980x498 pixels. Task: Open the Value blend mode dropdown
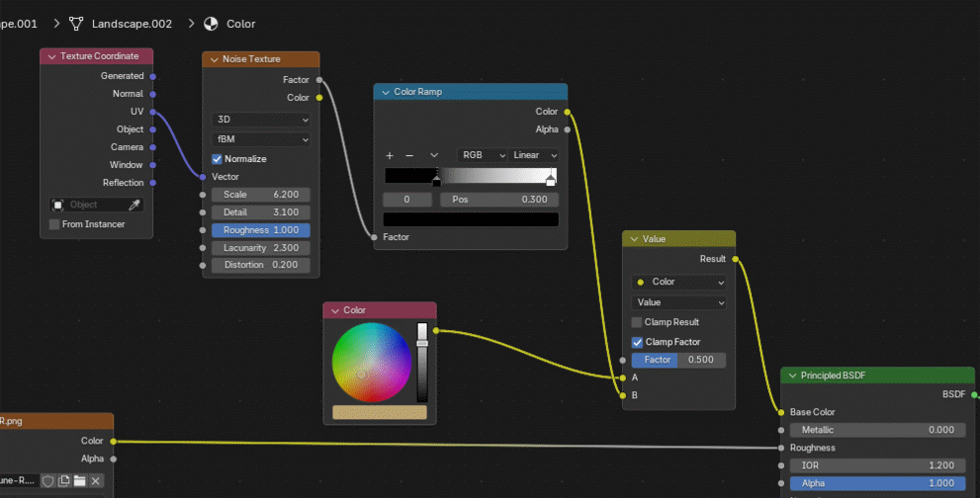point(678,302)
